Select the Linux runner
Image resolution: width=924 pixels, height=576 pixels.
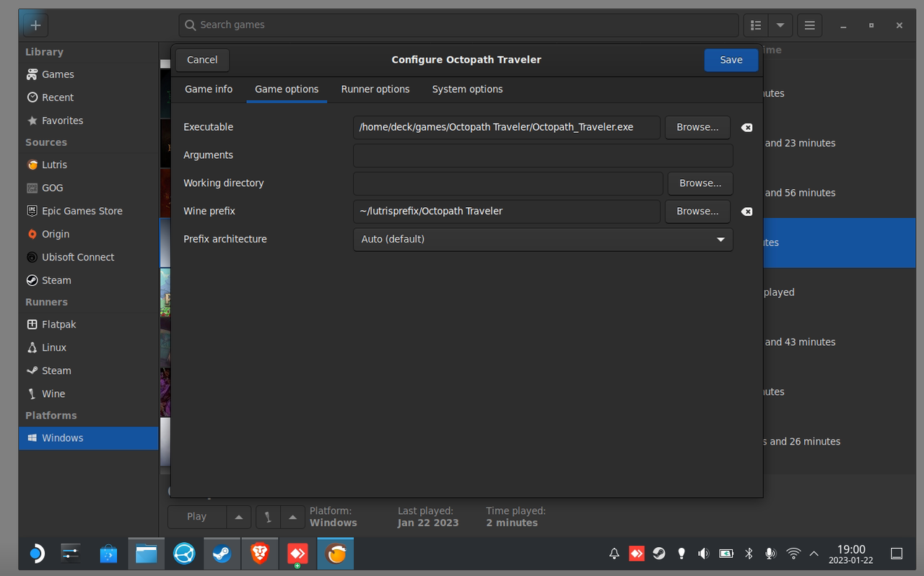point(88,347)
